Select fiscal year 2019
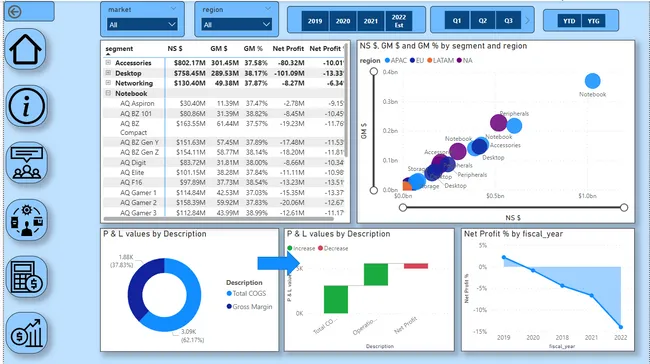The width and height of the screenshot is (650, 364). [315, 21]
